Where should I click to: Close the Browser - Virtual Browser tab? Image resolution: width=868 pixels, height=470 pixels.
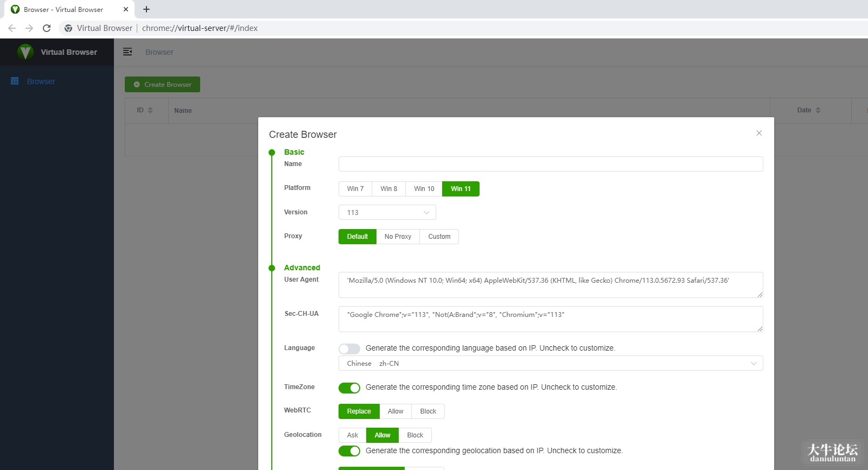pyautogui.click(x=126, y=9)
